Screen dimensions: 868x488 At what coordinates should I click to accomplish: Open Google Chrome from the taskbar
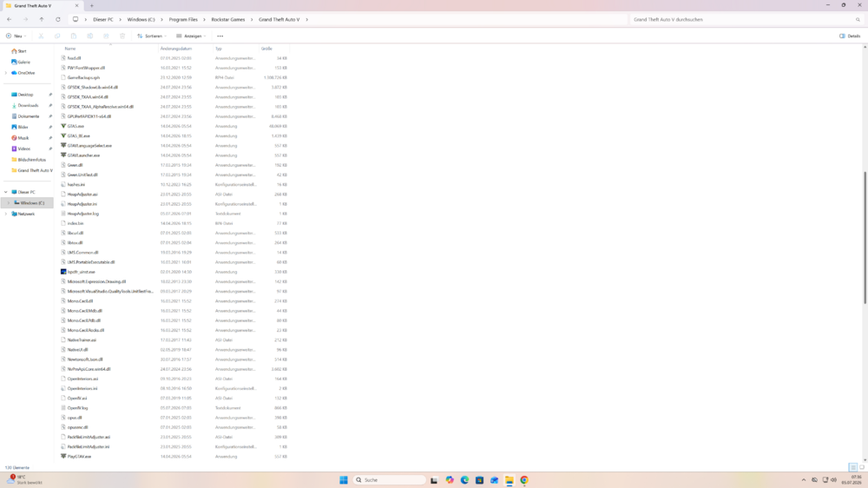(524, 480)
